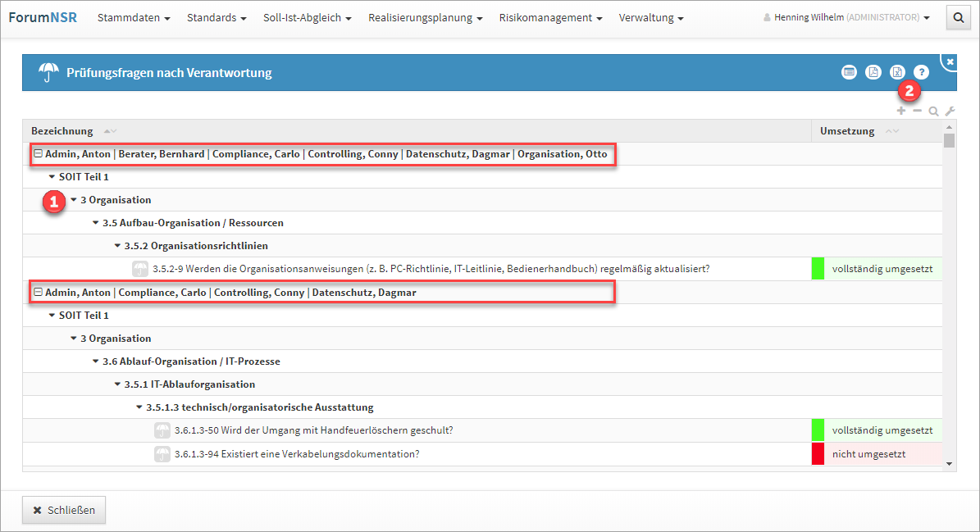Sort by the Umsetzung column header

pyautogui.click(x=847, y=131)
